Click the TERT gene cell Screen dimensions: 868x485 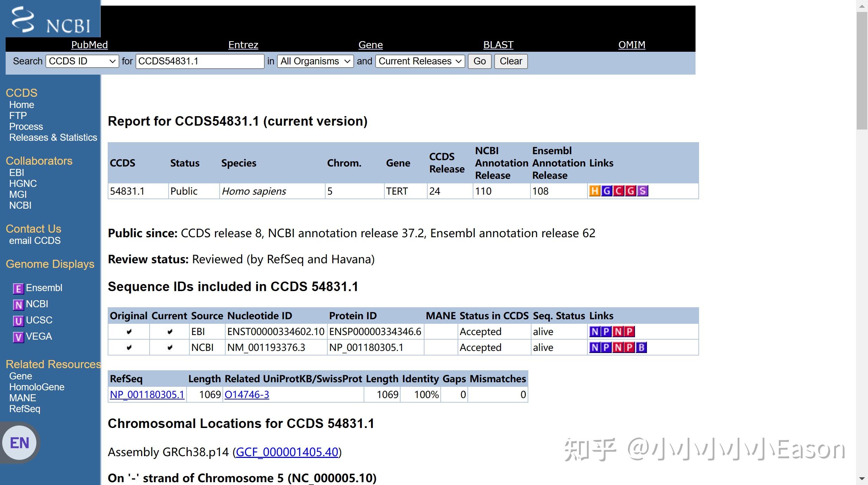tap(405, 191)
